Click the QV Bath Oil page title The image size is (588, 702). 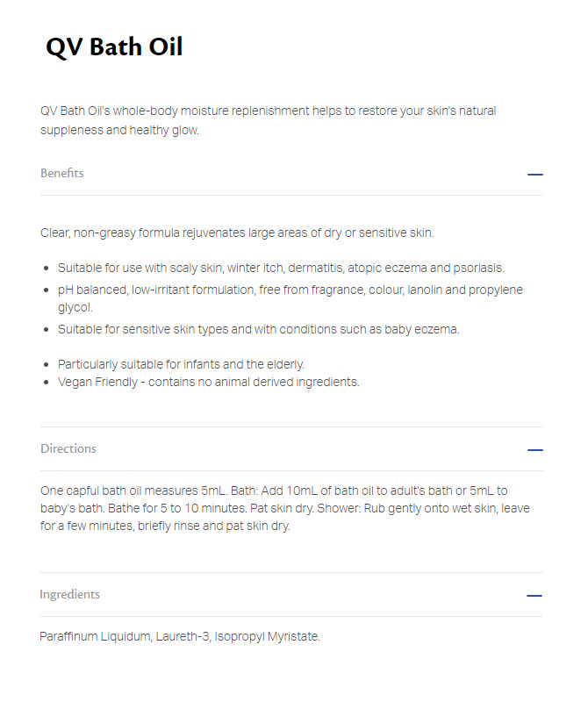pyautogui.click(x=114, y=47)
